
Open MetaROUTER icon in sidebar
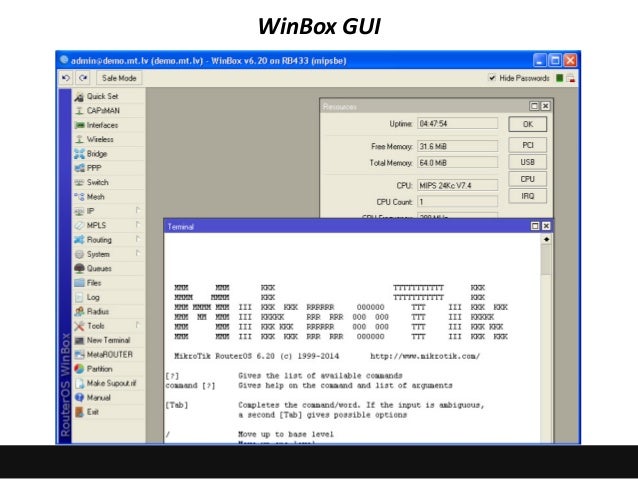tap(79, 354)
